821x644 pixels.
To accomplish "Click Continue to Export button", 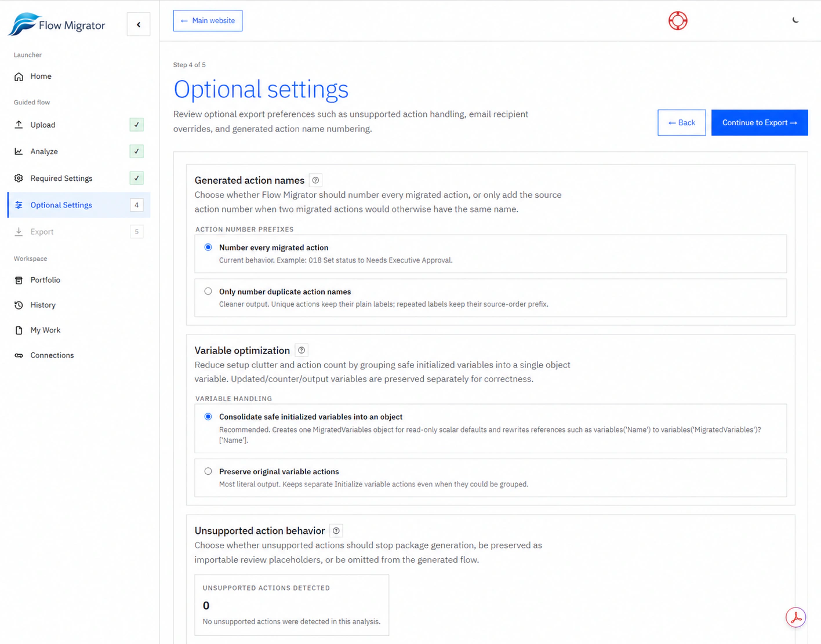I will click(760, 122).
